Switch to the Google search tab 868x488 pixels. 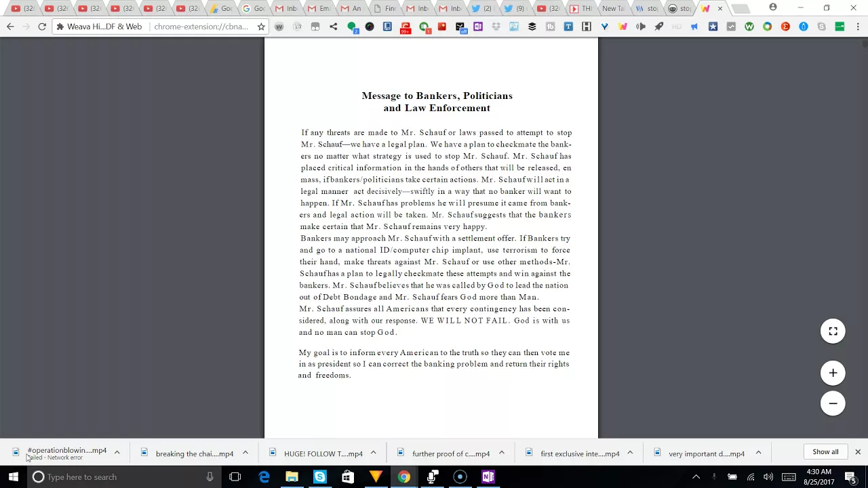(x=254, y=8)
